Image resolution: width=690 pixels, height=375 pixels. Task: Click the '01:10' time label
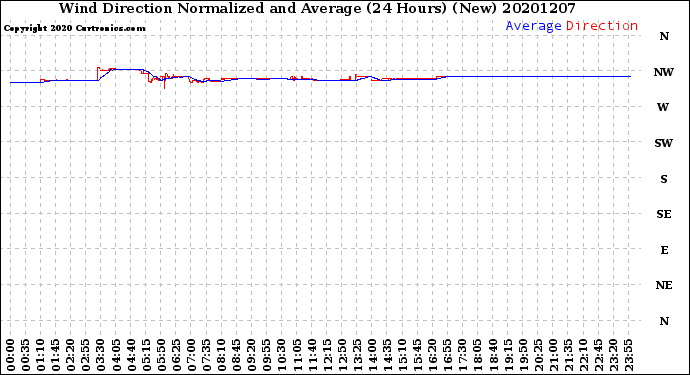pyautogui.click(x=40, y=355)
